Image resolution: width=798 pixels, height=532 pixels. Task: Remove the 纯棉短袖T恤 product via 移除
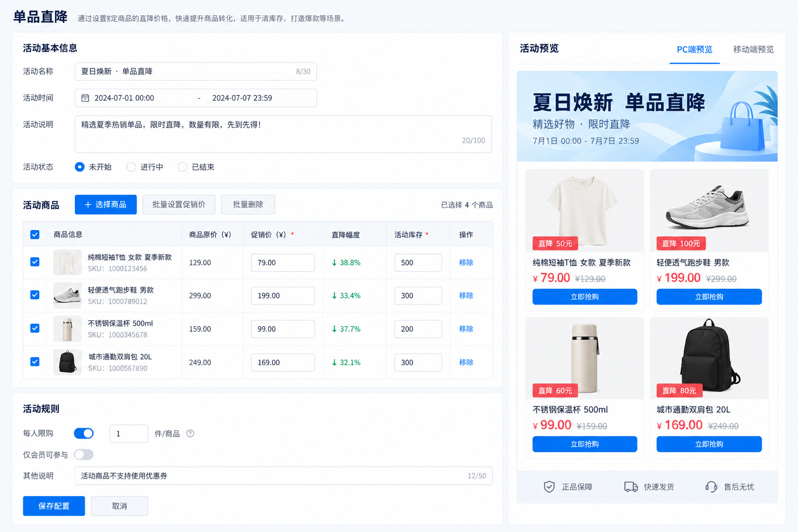coord(466,262)
